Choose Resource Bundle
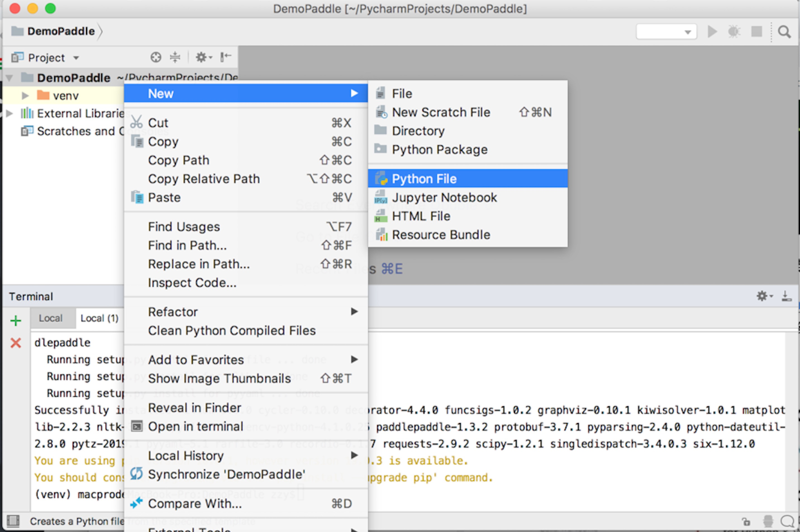Image resolution: width=800 pixels, height=532 pixels. (467, 234)
